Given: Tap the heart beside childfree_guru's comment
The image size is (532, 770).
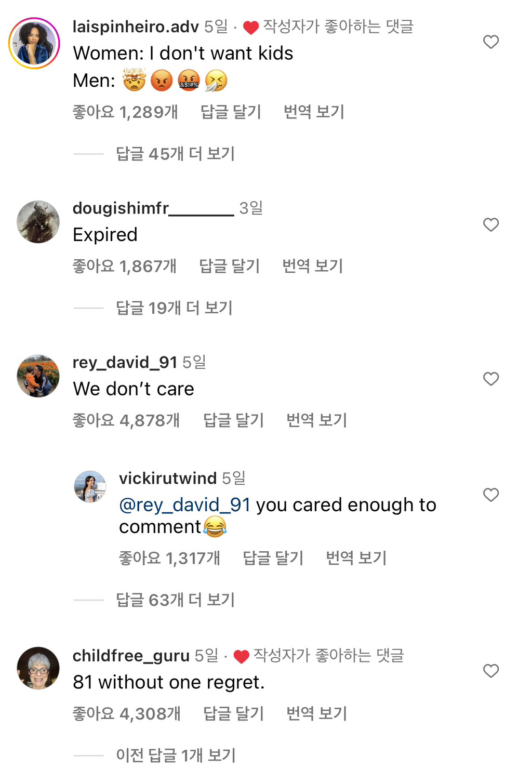Looking at the screenshot, I should 490,671.
